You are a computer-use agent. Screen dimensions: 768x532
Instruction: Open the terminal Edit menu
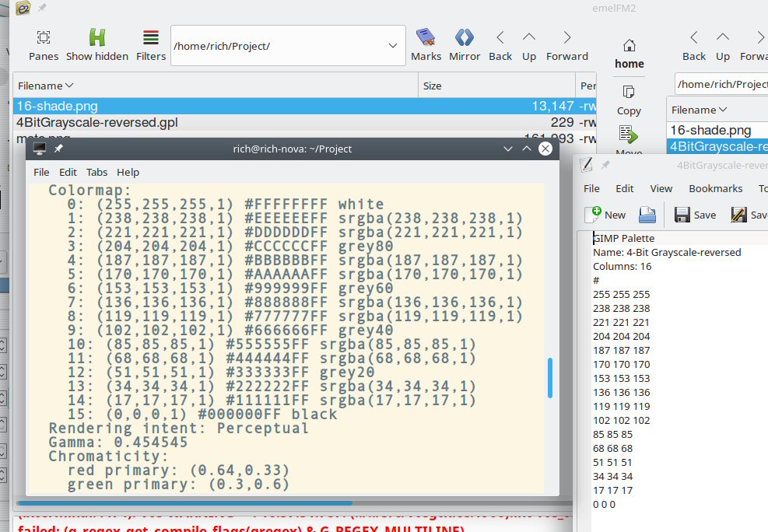click(x=68, y=172)
